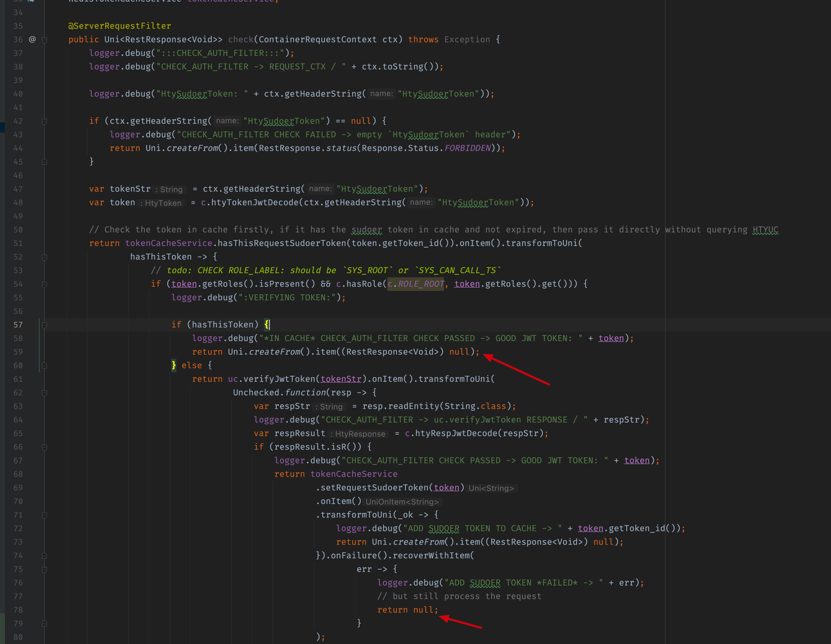Viewport: 831px width, 644px height.
Task: Collapse the transformToUni fold on line 71
Action: click(44, 515)
